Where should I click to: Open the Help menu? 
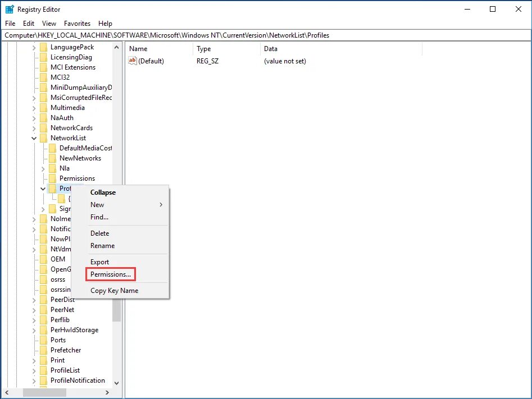click(105, 24)
